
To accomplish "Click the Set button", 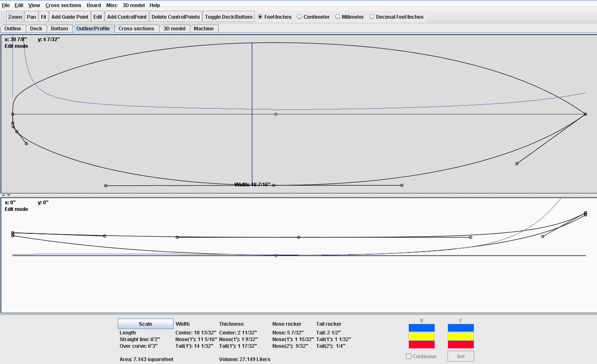I will point(461,356).
